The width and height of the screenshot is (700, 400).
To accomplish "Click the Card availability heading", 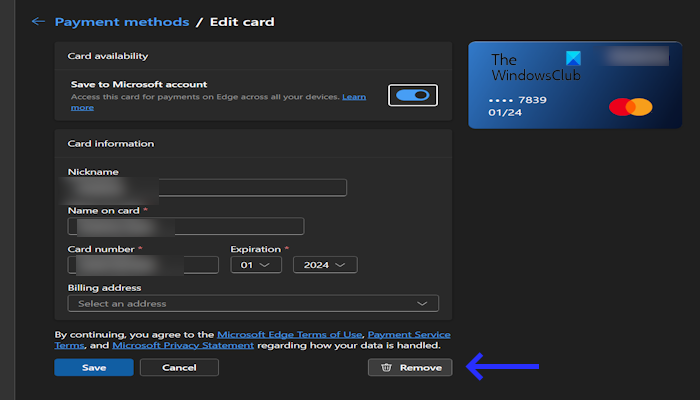I will click(x=108, y=56).
